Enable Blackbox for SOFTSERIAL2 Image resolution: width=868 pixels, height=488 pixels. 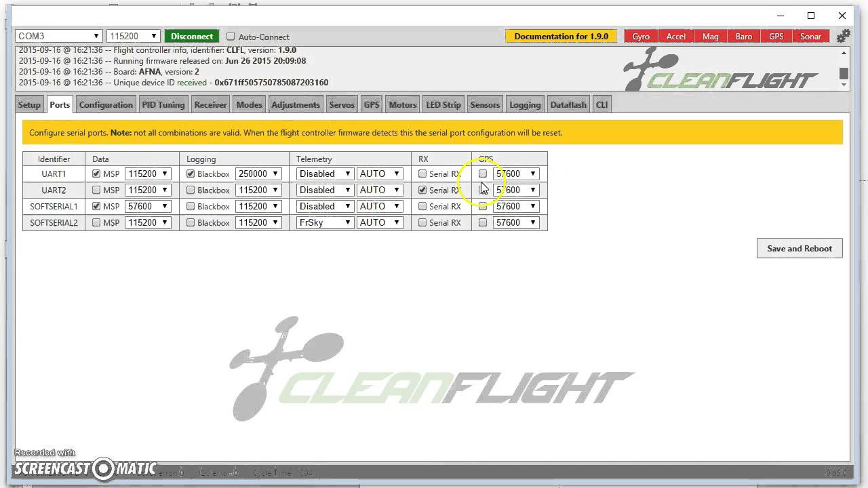click(191, 223)
